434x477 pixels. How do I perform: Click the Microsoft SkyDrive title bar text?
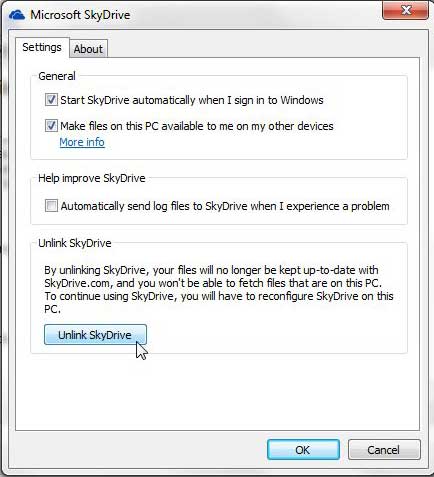[80, 15]
